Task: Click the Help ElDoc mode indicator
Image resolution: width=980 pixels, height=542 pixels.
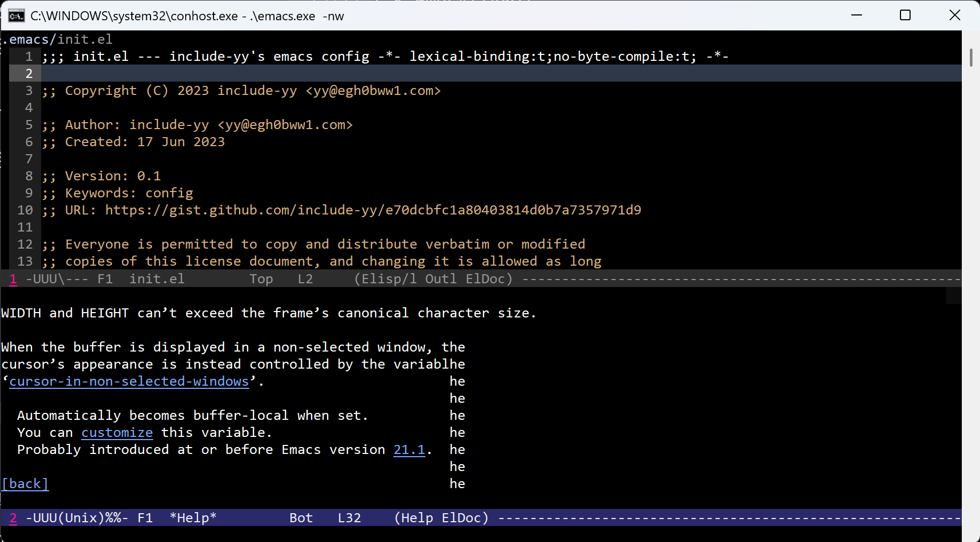Action: tap(441, 518)
